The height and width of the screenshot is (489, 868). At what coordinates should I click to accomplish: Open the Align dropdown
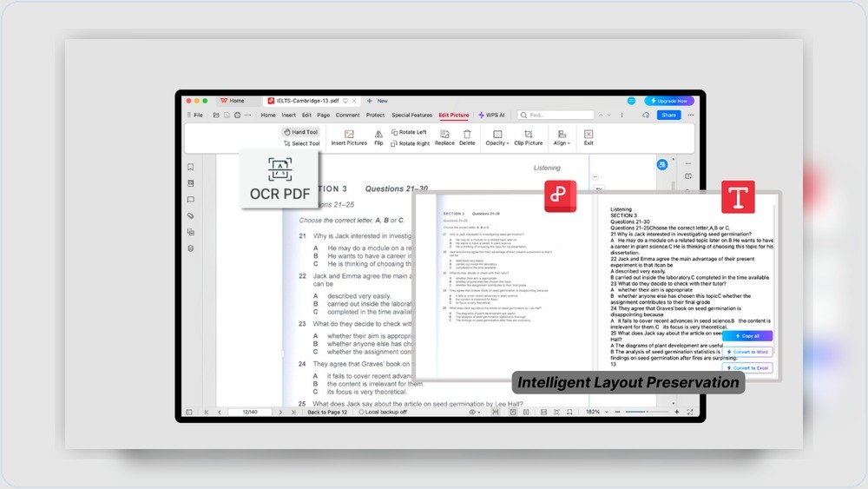tap(562, 138)
